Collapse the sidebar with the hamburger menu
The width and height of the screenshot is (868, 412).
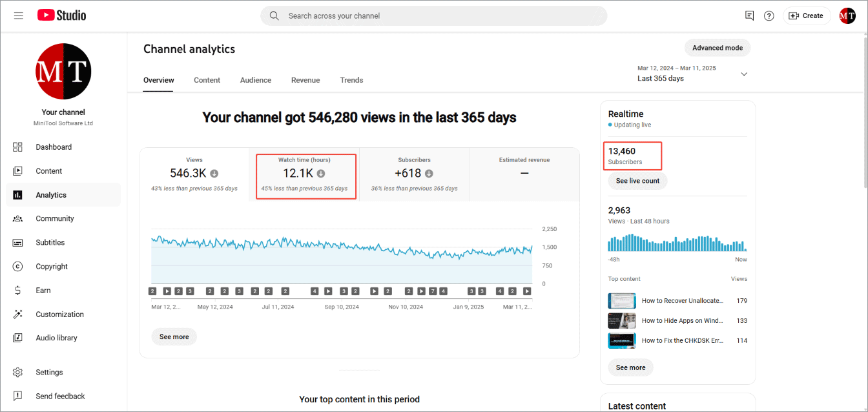pyautogui.click(x=18, y=15)
